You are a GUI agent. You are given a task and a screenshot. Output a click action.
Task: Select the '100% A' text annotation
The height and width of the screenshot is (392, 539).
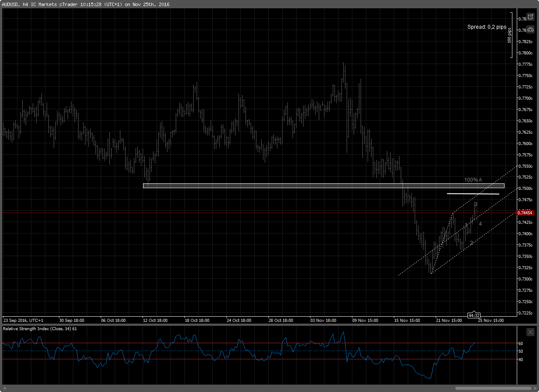(473, 180)
